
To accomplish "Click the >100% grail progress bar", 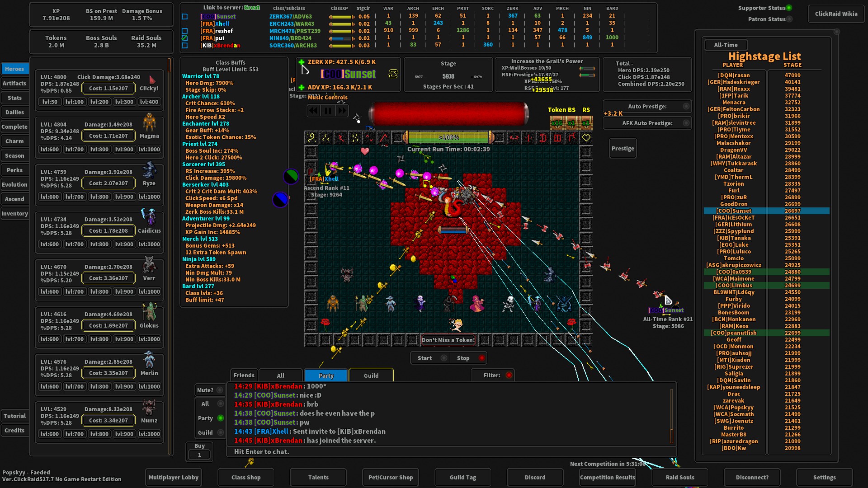I will click(x=448, y=137).
